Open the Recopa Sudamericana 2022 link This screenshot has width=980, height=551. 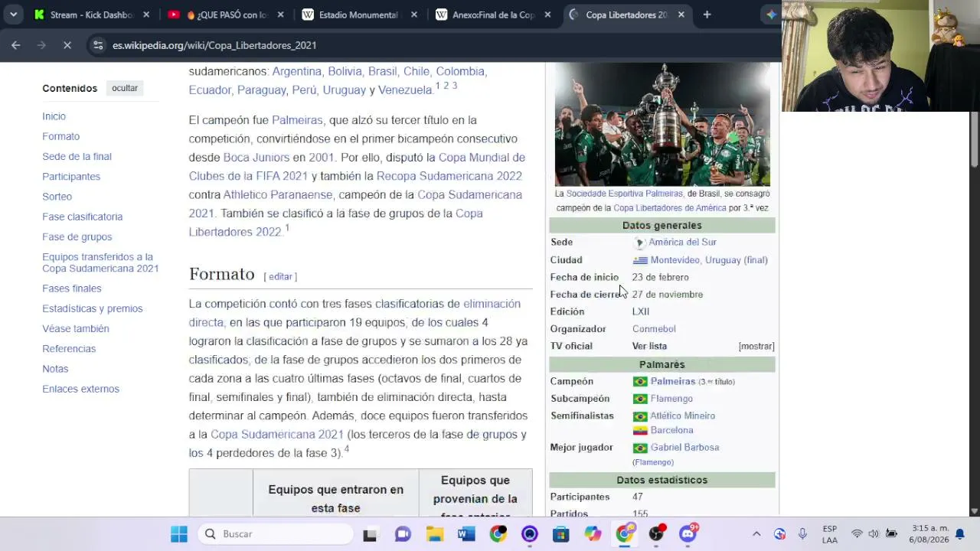click(x=449, y=176)
